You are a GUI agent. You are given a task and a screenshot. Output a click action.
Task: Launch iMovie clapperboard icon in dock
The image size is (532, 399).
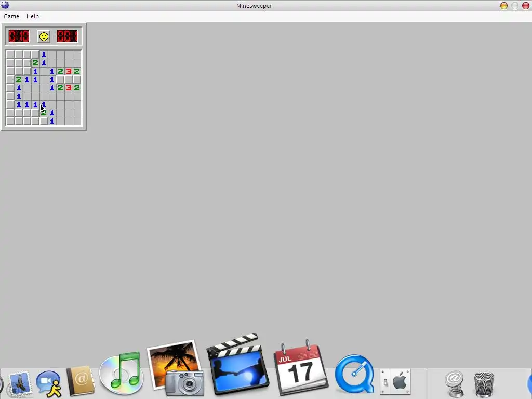pos(237,364)
